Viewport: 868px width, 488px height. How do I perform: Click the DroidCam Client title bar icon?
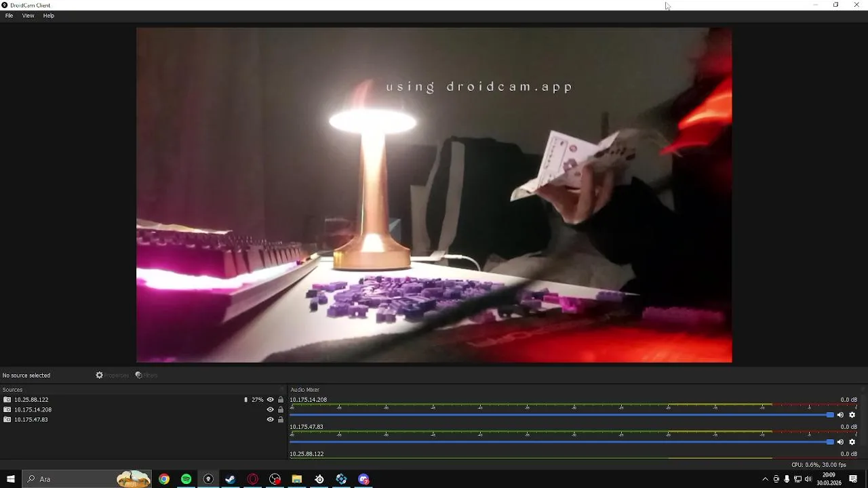[5, 5]
